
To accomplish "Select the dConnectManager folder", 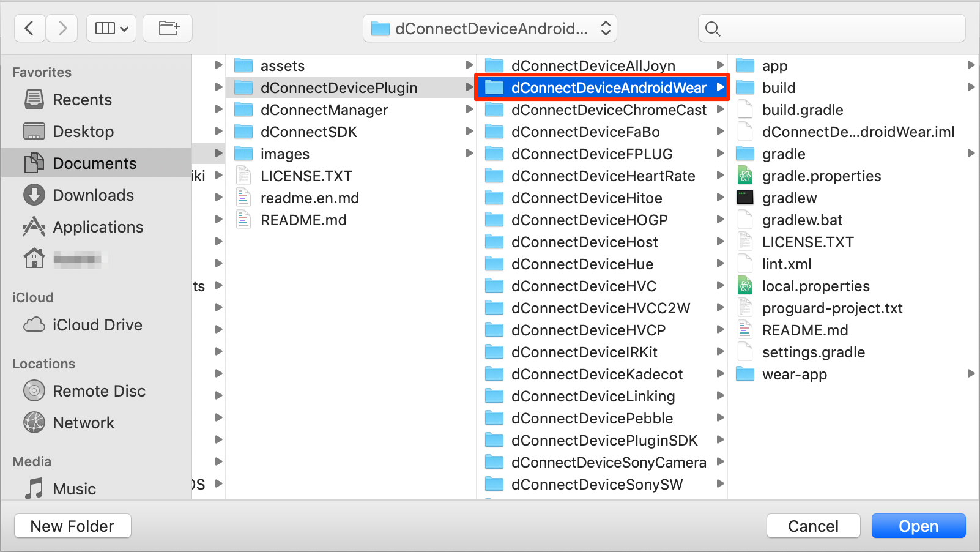I will click(324, 110).
